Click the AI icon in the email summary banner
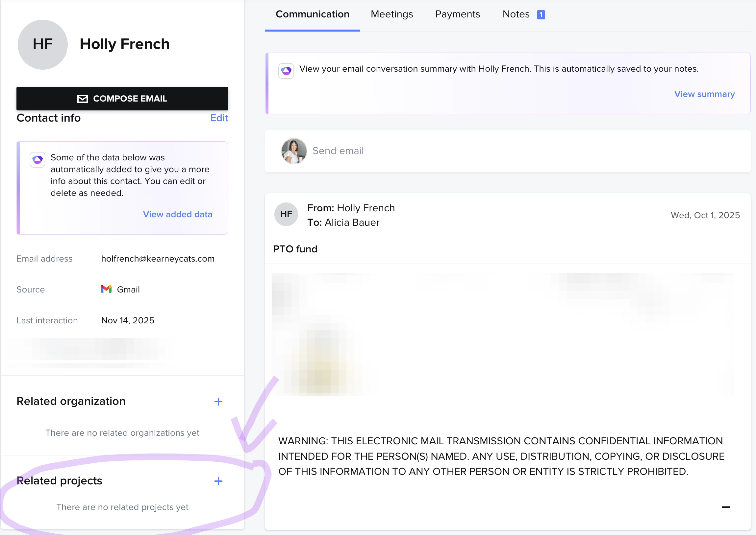This screenshot has width=756, height=535. click(x=286, y=71)
